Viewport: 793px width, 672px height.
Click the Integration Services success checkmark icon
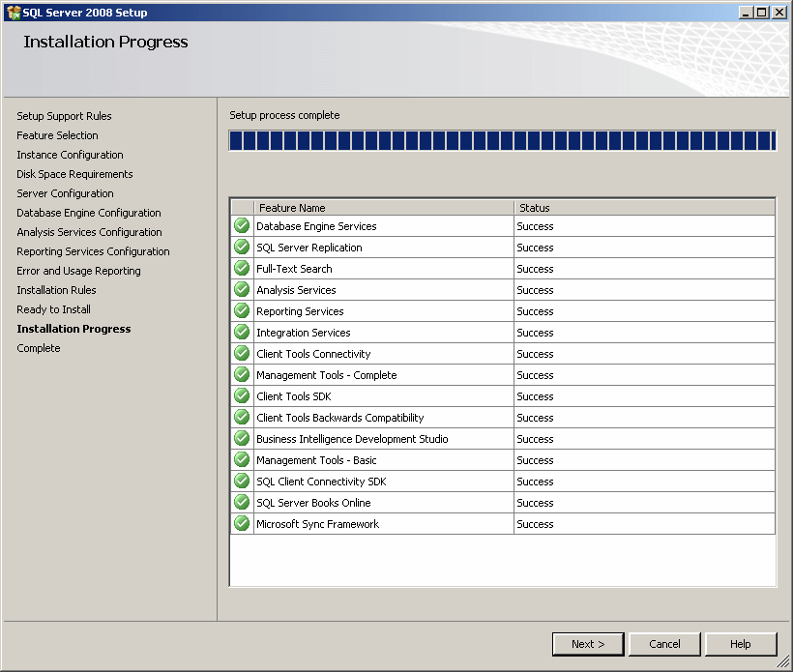pos(242,332)
